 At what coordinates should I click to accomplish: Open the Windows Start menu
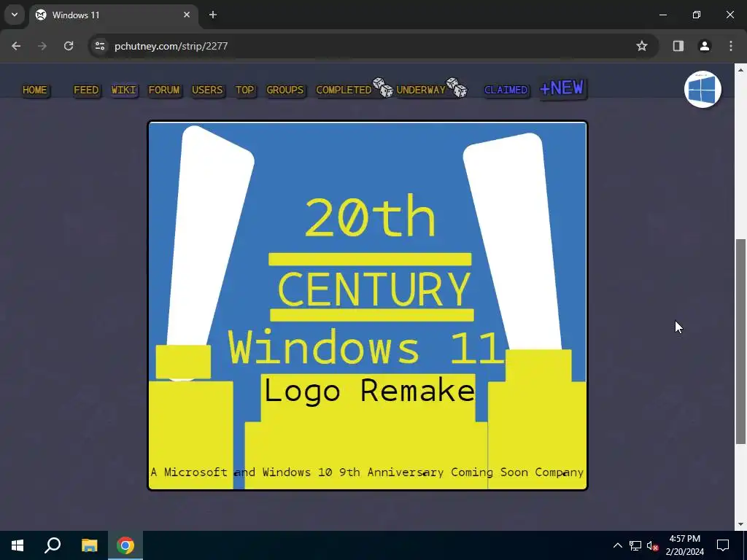click(x=18, y=545)
